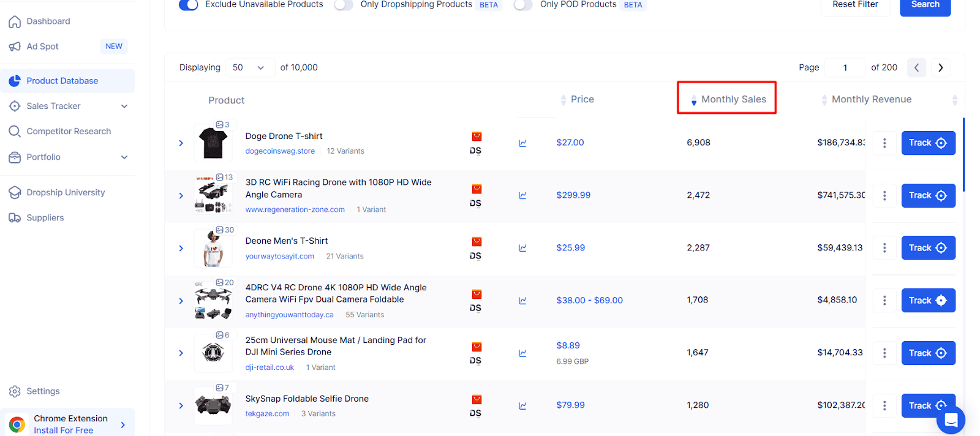Track the 25cm Universal Mouse Mat product
Viewport: 980px width, 436px height.
pos(928,353)
